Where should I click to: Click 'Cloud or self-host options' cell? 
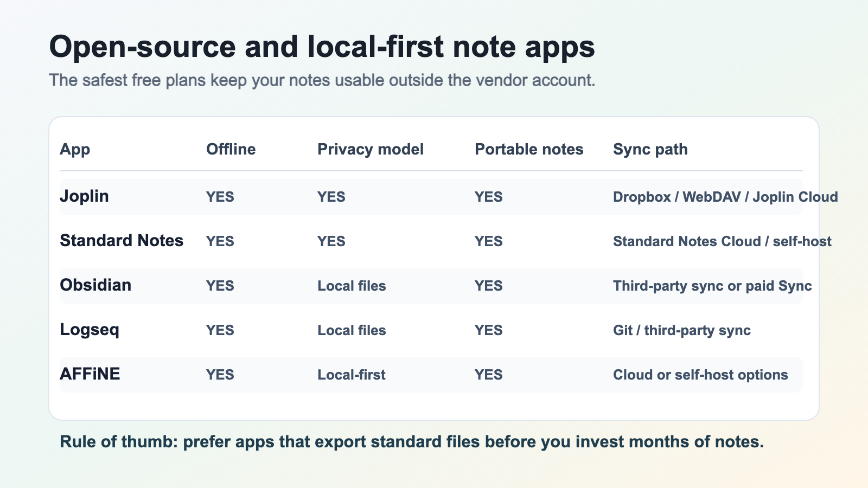point(700,375)
